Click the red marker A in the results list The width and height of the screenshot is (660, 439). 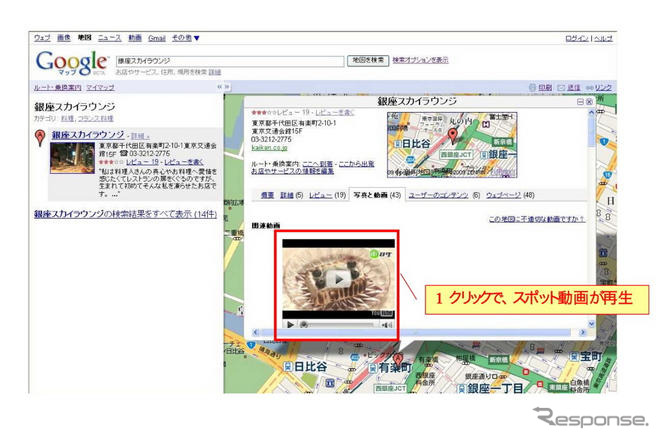click(40, 137)
